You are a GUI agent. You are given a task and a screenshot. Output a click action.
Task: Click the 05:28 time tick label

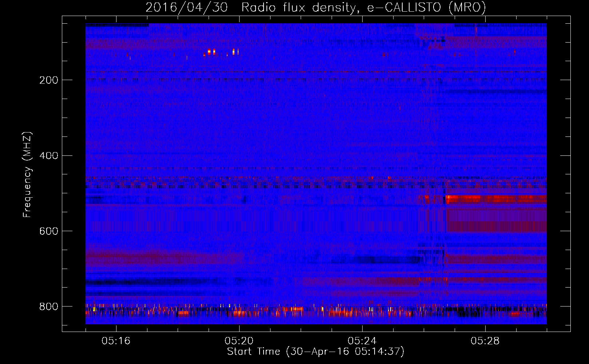(x=485, y=341)
